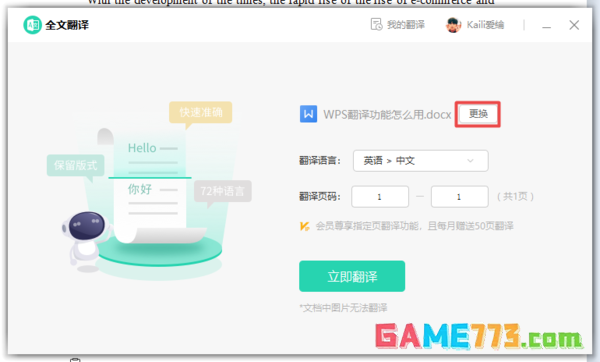Image resolution: width=600 pixels, height=362 pixels.
Task: Click the start page number field
Action: pyautogui.click(x=380, y=197)
